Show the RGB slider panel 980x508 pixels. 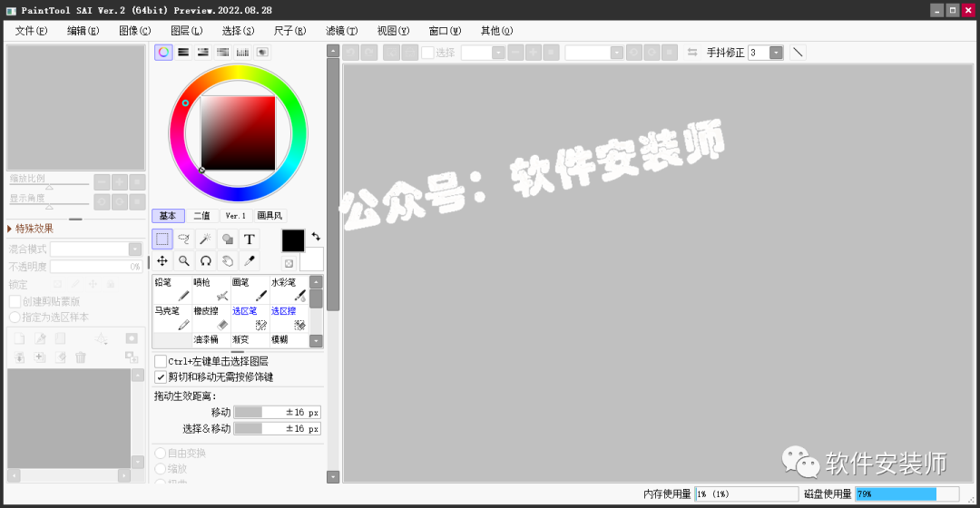coord(183,53)
